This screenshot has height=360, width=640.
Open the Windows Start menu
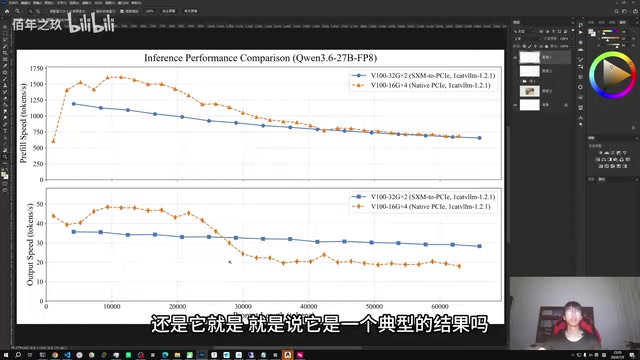coord(6,355)
